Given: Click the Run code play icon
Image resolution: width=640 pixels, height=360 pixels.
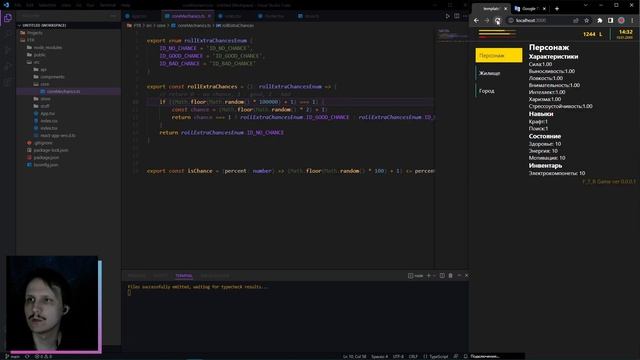Looking at the screenshot, I should [x=447, y=16].
